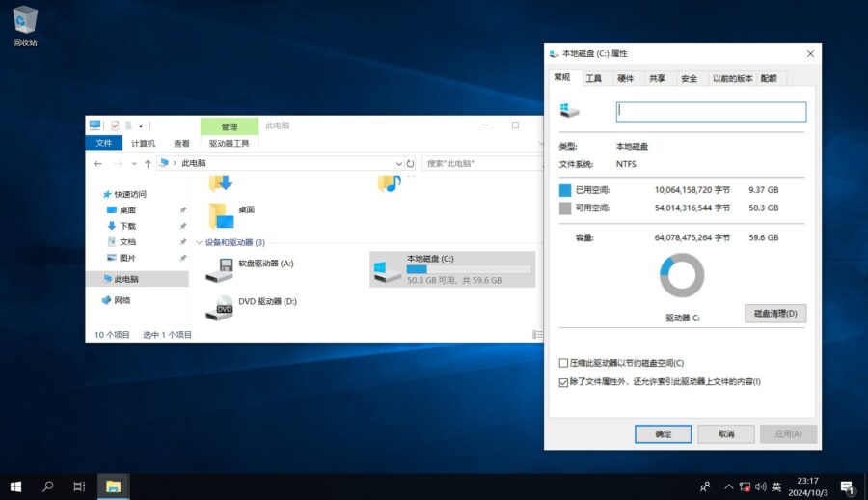Collapse Devices and drives section

click(199, 243)
